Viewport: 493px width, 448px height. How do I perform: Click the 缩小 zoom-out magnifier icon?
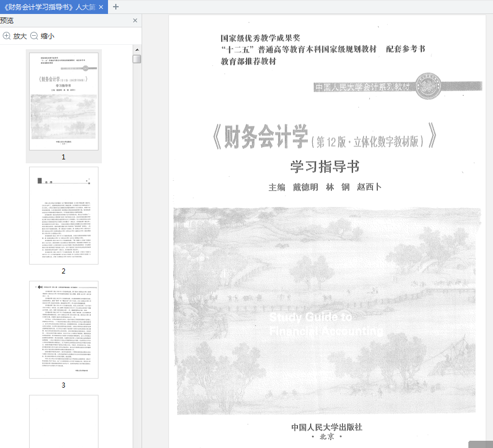tap(34, 36)
